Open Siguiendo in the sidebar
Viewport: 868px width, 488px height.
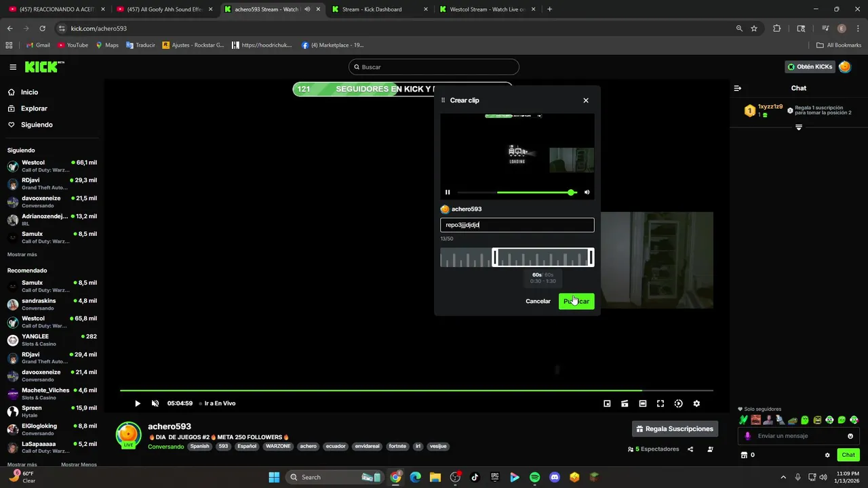point(37,125)
